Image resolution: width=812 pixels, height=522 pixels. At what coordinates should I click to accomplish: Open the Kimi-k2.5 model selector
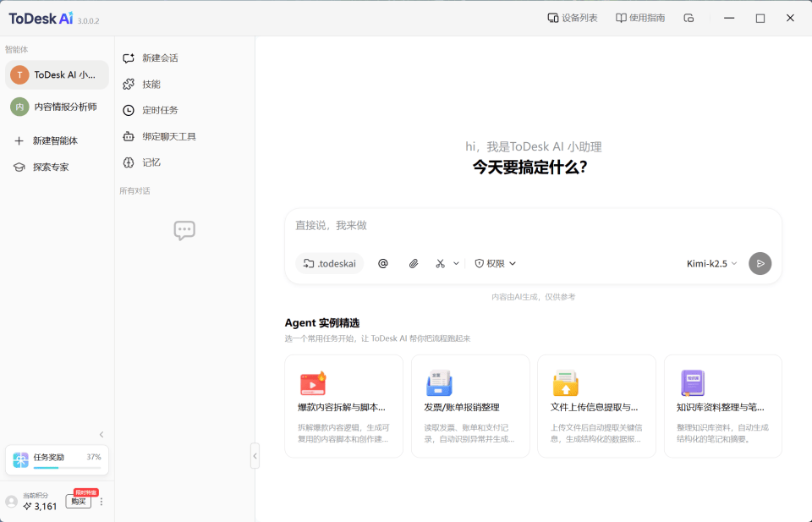(712, 264)
